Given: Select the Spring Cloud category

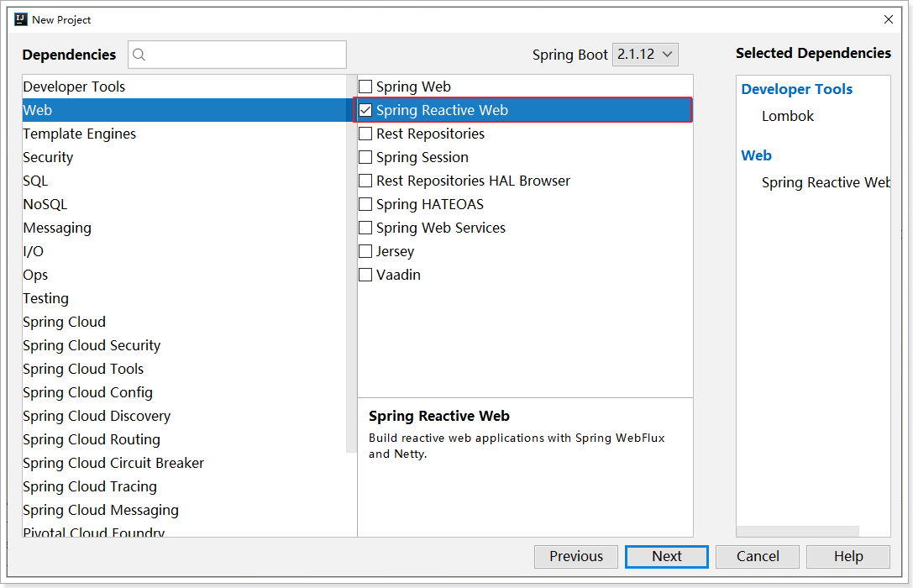Looking at the screenshot, I should 184,322.
